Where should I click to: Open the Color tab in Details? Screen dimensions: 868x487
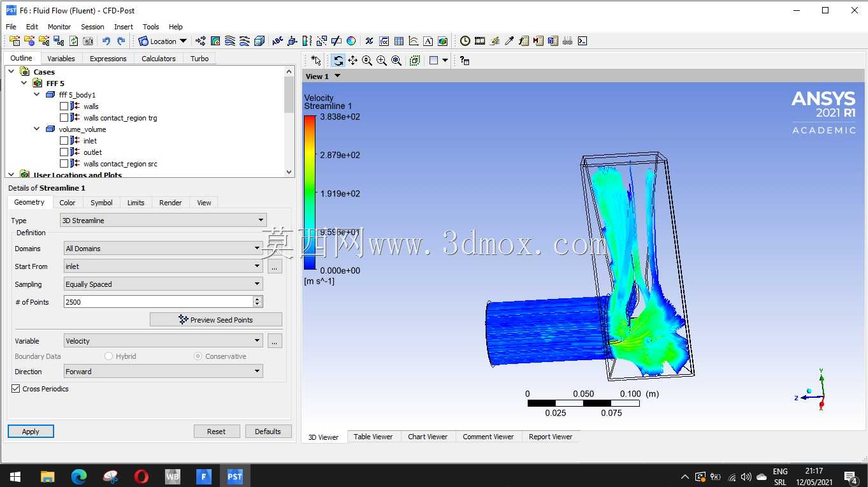[68, 203]
